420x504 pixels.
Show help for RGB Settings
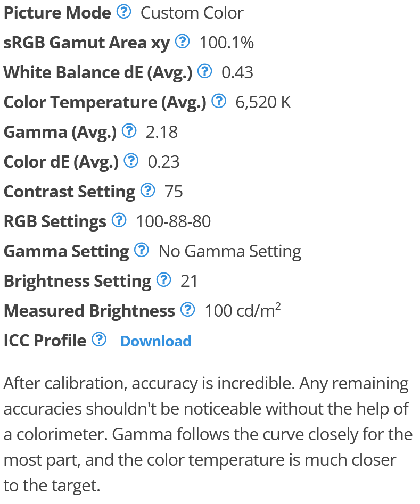(119, 220)
